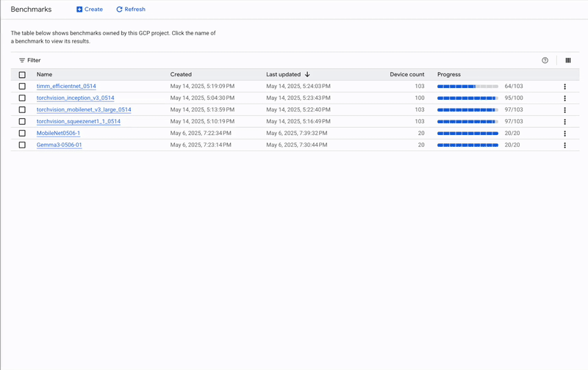The image size is (588, 370).
Task: Open the help question mark icon
Action: [x=545, y=60]
